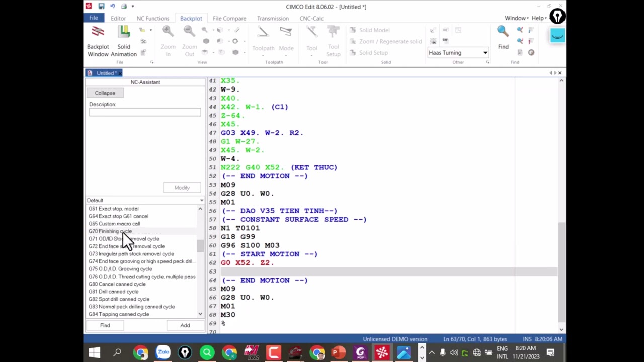Open PowerPoint from the taskbar
644x362 pixels.
338,352
